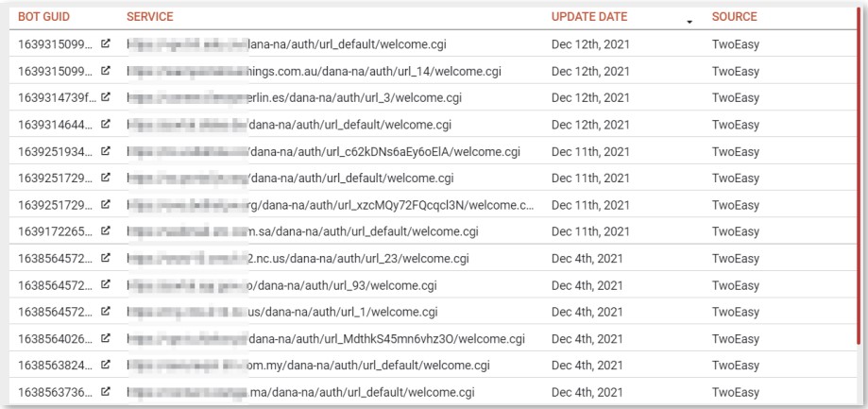Open service URL ending url_14/welcome.cgi
868x409 pixels.
[315, 72]
